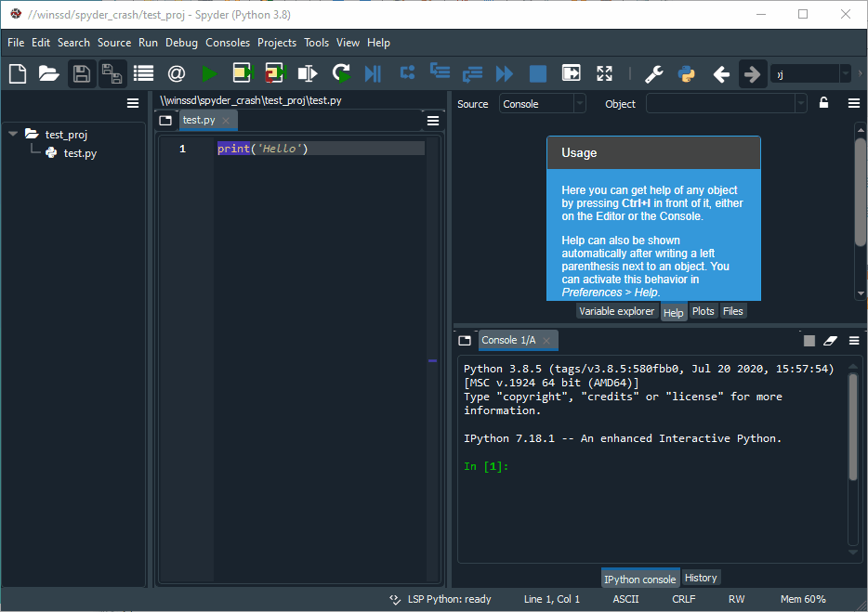Open the Consoles menu
868x612 pixels.
(228, 43)
